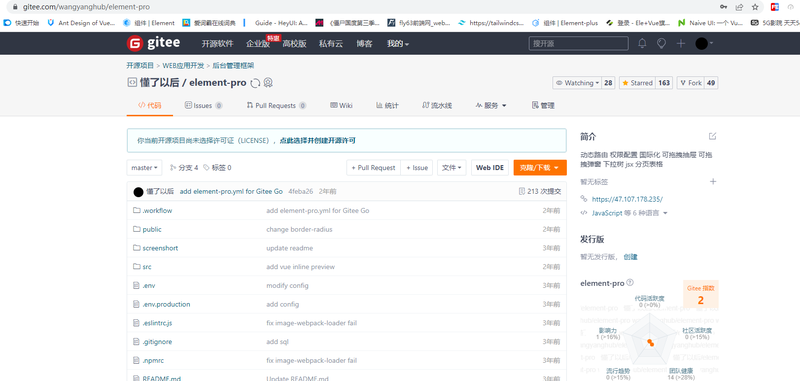Screen dimensions: 800x381
Task: Click the star count 163
Action: coord(664,83)
